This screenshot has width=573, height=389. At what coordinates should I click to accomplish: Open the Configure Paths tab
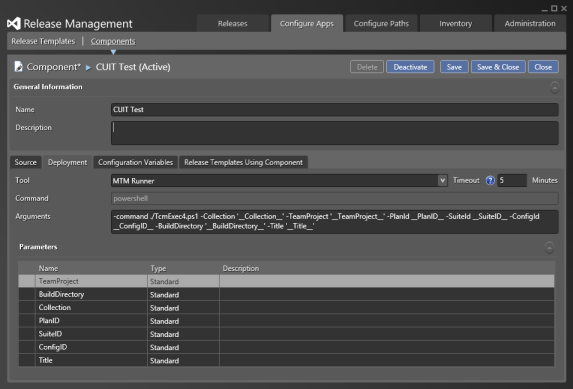(x=381, y=23)
